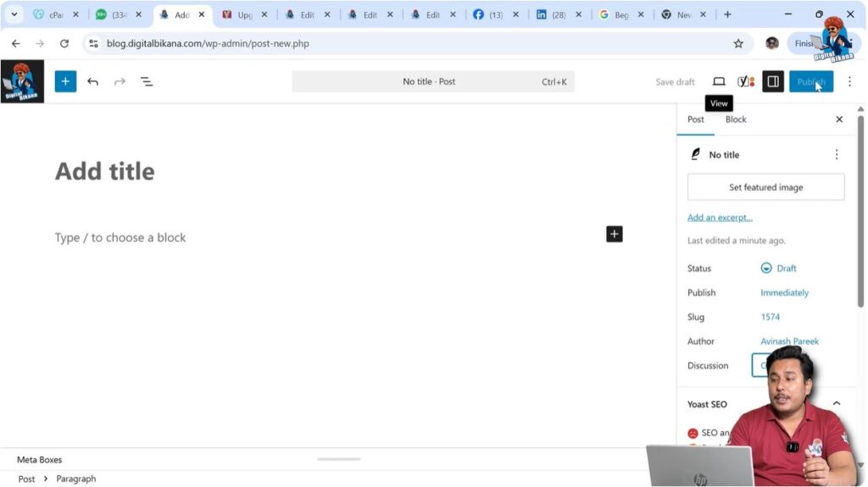
Task: Edit the slug 1574
Action: click(x=770, y=317)
